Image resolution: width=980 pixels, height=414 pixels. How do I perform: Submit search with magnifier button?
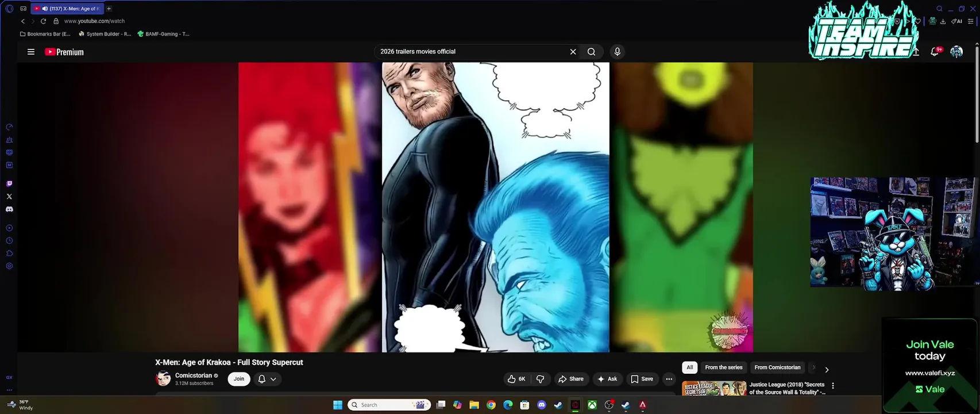pos(591,52)
